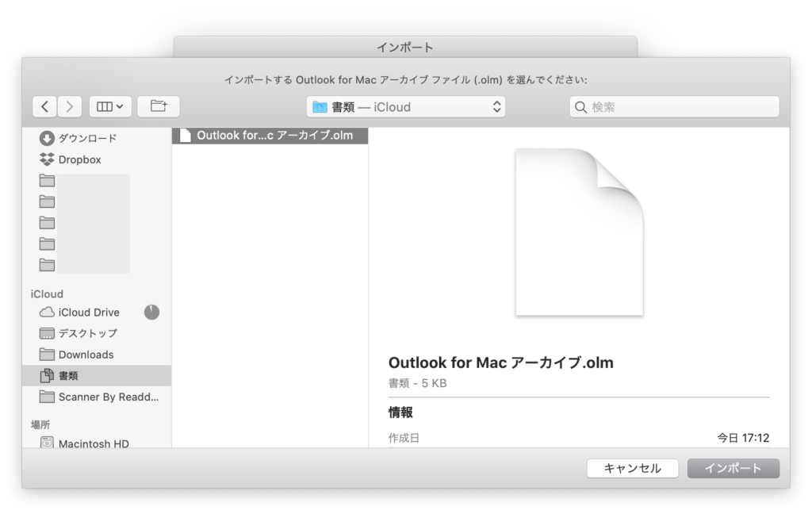Viewport: 812px width, 514px height.
Task: Click the 検索 search field
Action: (674, 107)
